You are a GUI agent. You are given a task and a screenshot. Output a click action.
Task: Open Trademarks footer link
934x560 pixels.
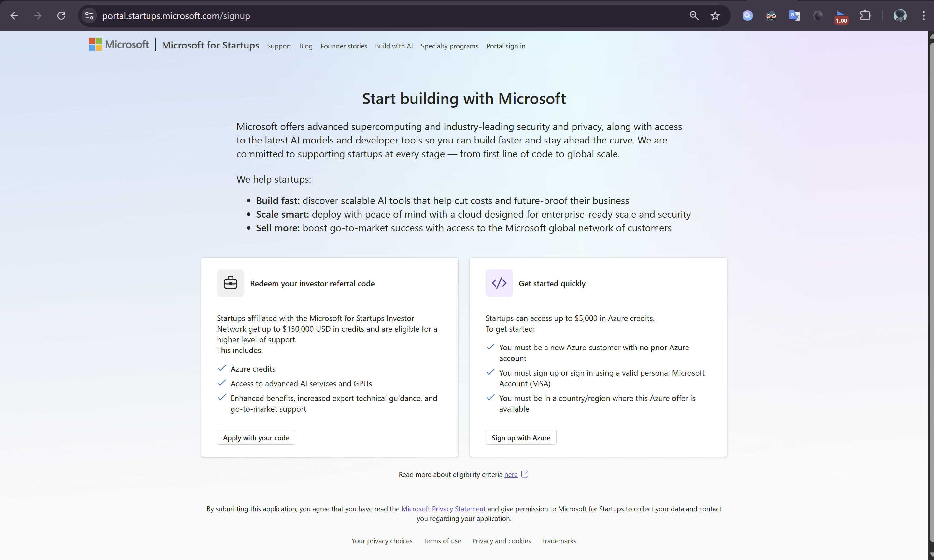pos(559,541)
